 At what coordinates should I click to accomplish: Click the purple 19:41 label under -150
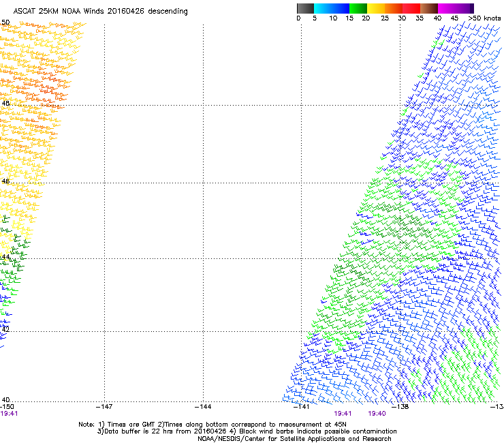tap(9, 414)
